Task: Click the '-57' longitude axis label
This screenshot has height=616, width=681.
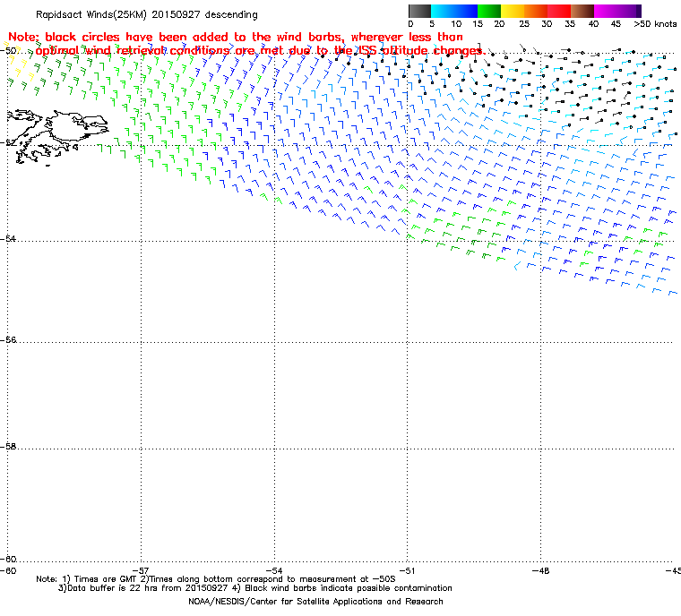Action: pyautogui.click(x=141, y=570)
